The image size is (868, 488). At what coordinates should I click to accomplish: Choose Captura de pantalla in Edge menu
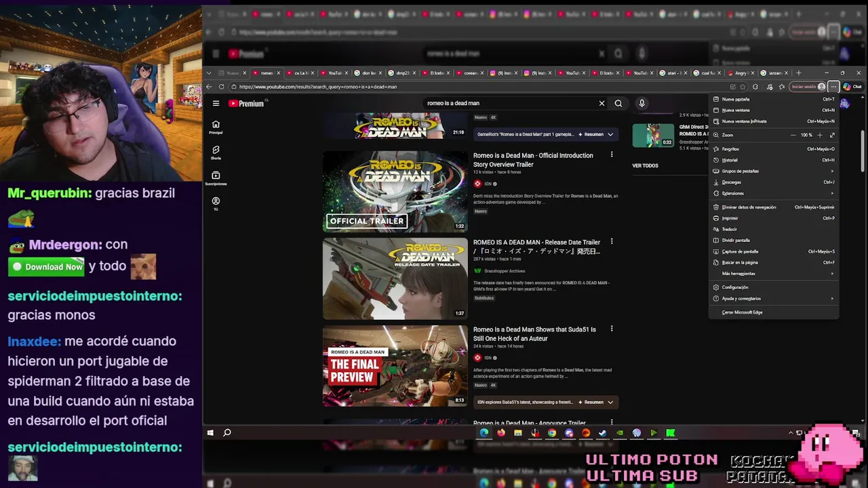tap(774, 251)
